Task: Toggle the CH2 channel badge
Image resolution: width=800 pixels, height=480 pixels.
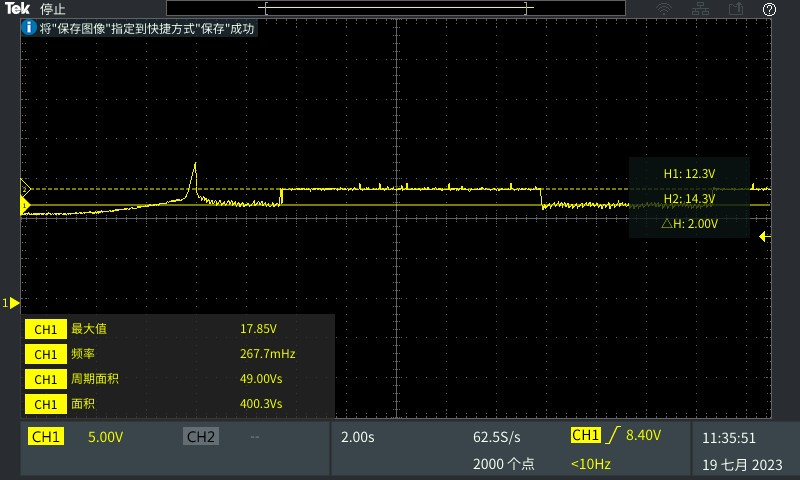Action: (200, 437)
